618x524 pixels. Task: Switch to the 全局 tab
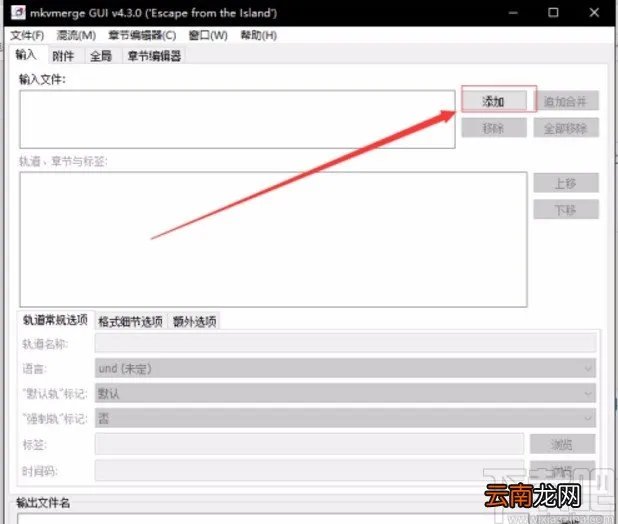coord(101,56)
